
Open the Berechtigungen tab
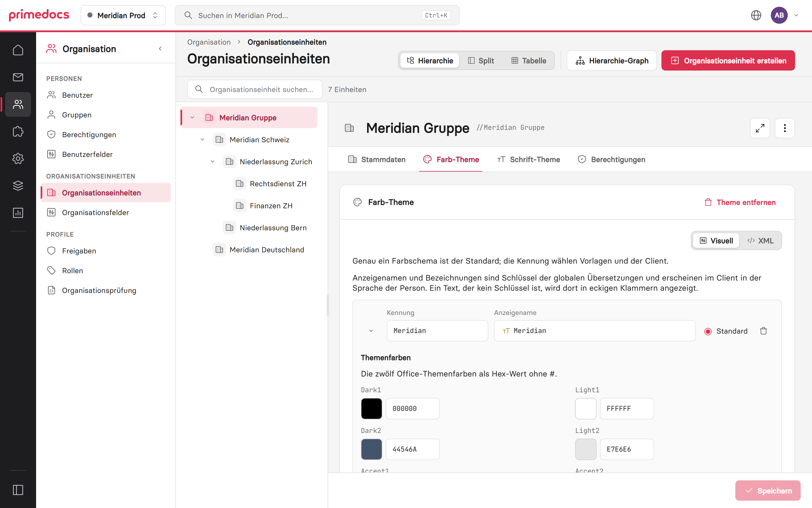611,159
